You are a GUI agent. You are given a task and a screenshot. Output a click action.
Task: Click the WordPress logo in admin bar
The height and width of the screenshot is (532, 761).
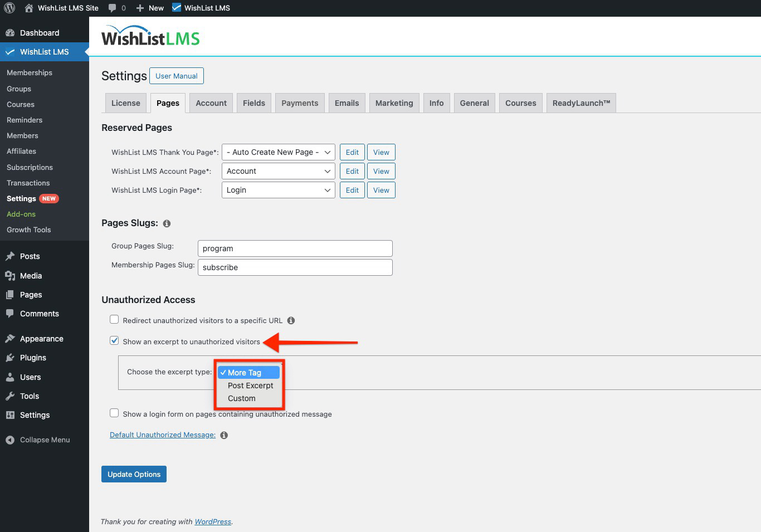click(9, 8)
